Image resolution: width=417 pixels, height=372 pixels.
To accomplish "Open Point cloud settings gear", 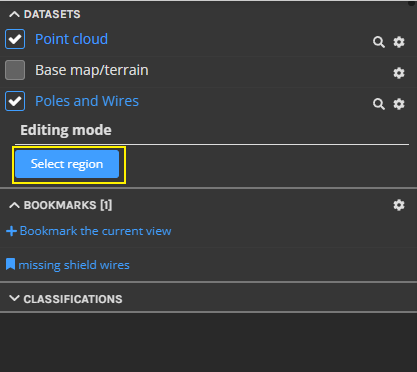I will tap(399, 42).
